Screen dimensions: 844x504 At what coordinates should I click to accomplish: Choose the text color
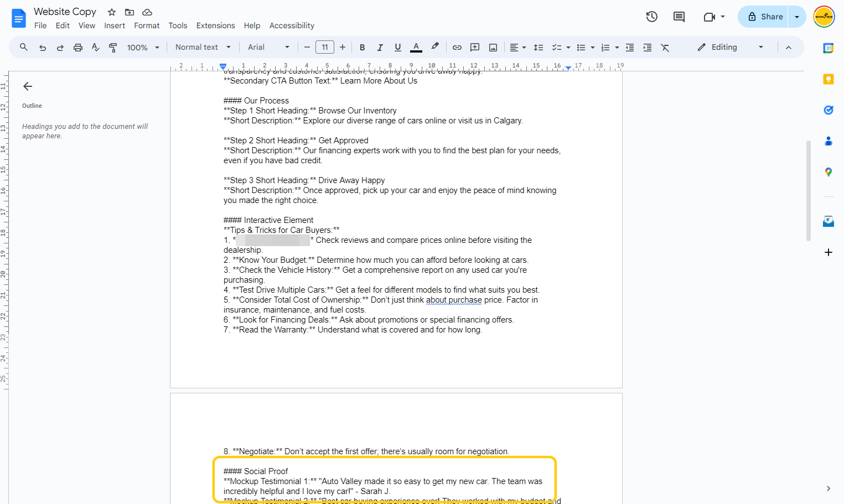click(416, 48)
